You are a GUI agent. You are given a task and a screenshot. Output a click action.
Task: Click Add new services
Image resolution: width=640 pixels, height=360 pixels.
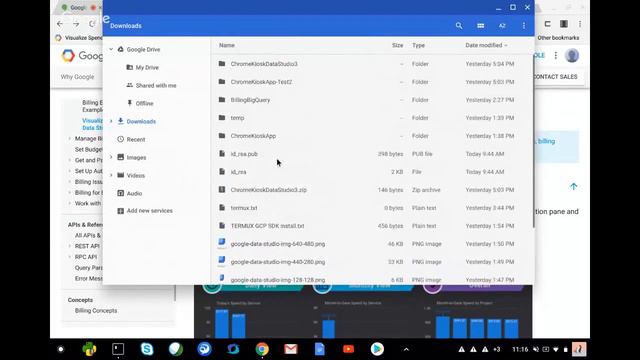pyautogui.click(x=149, y=211)
